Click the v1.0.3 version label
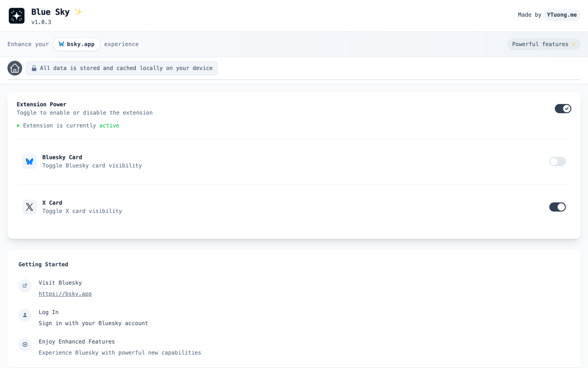 [x=41, y=22]
